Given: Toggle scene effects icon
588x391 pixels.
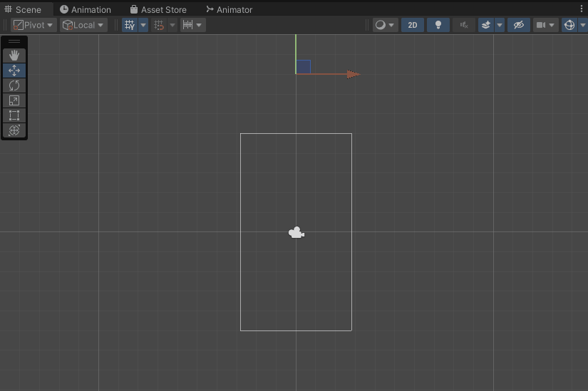Looking at the screenshot, I should coord(486,25).
